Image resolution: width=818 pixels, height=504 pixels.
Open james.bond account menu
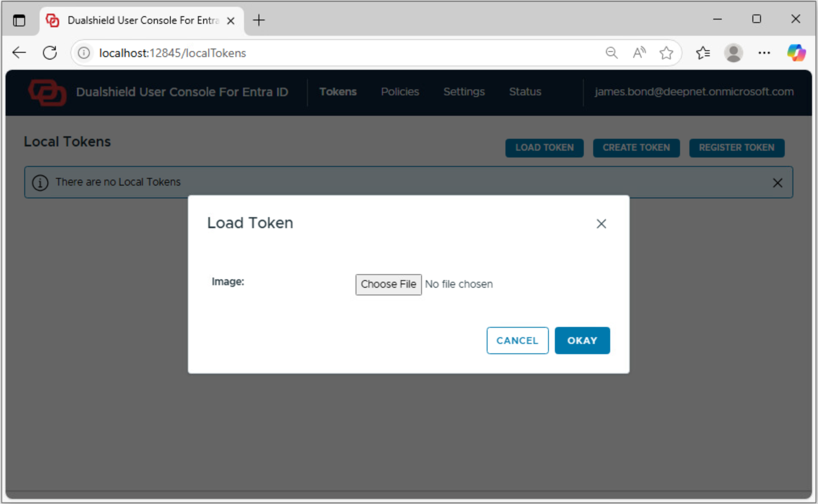coord(694,92)
